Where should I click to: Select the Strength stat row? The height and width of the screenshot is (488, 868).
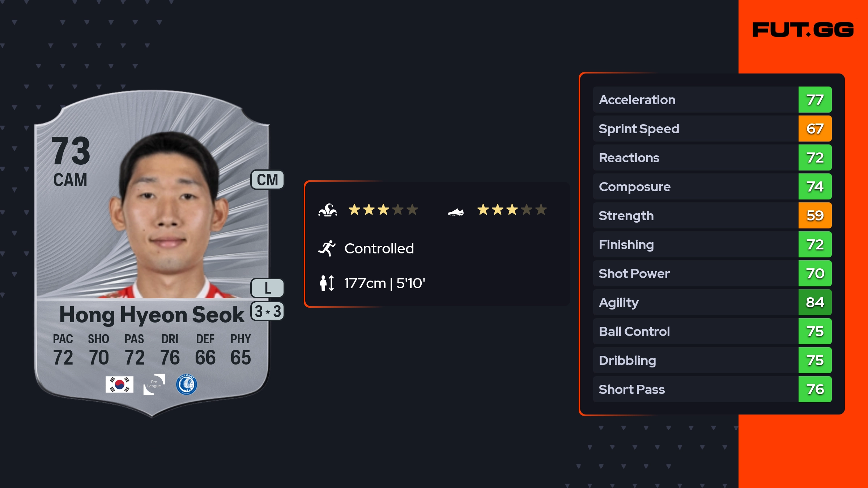coord(695,216)
